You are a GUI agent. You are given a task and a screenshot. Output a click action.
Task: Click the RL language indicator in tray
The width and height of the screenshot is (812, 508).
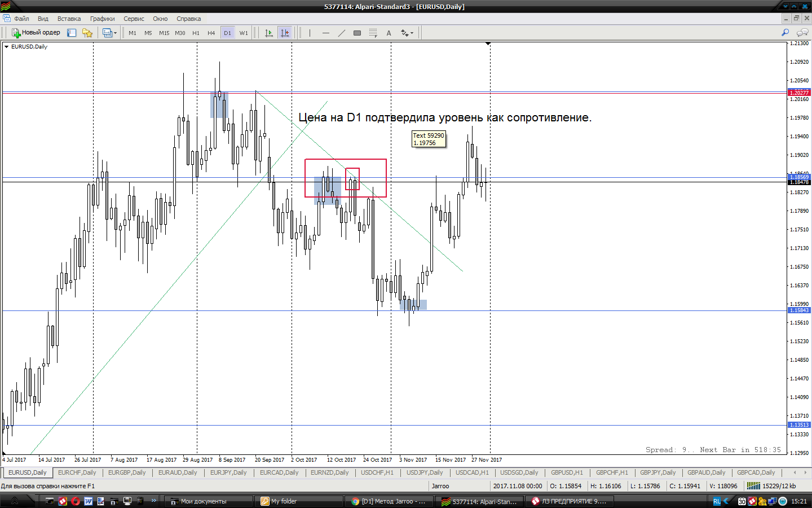tap(717, 501)
